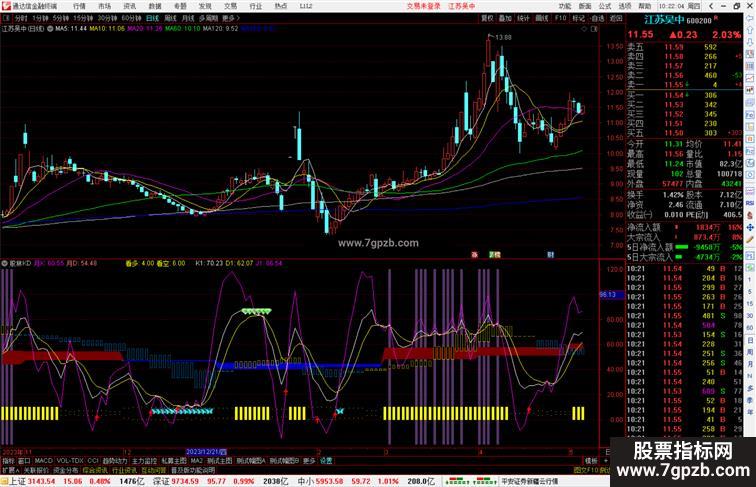The width and height of the screenshot is (756, 487).
Task: Open the 帮助 menu
Action: click(x=645, y=6)
